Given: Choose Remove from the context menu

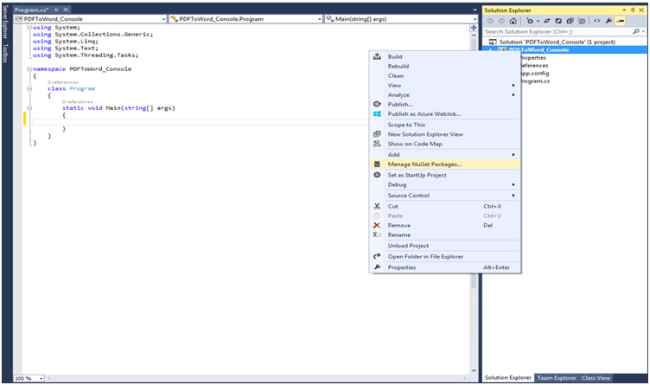Looking at the screenshot, I should (445, 225).
